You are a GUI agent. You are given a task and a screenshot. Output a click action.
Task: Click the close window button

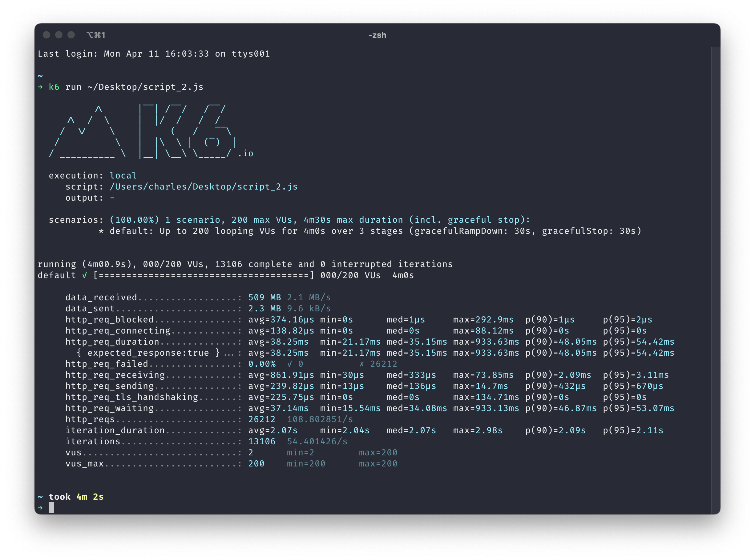[46, 35]
